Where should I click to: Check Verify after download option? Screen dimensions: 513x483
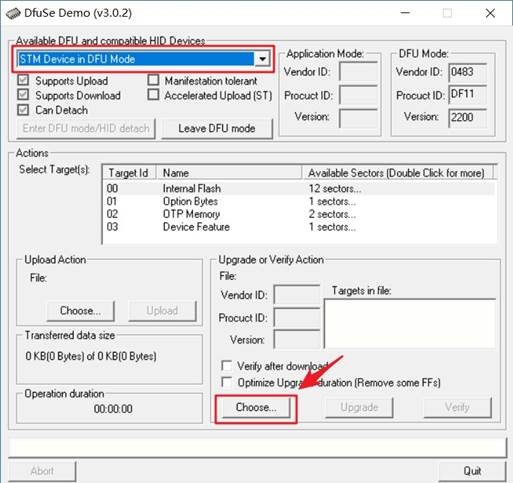(227, 366)
